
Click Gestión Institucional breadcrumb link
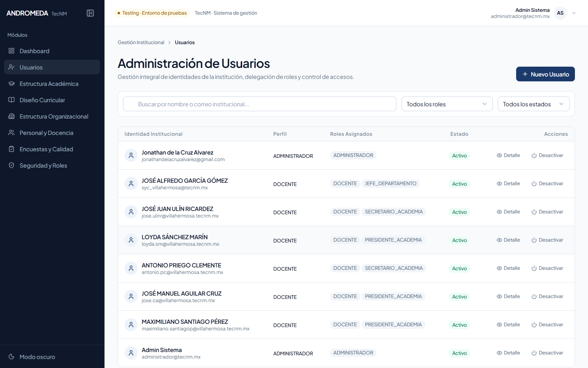click(141, 43)
